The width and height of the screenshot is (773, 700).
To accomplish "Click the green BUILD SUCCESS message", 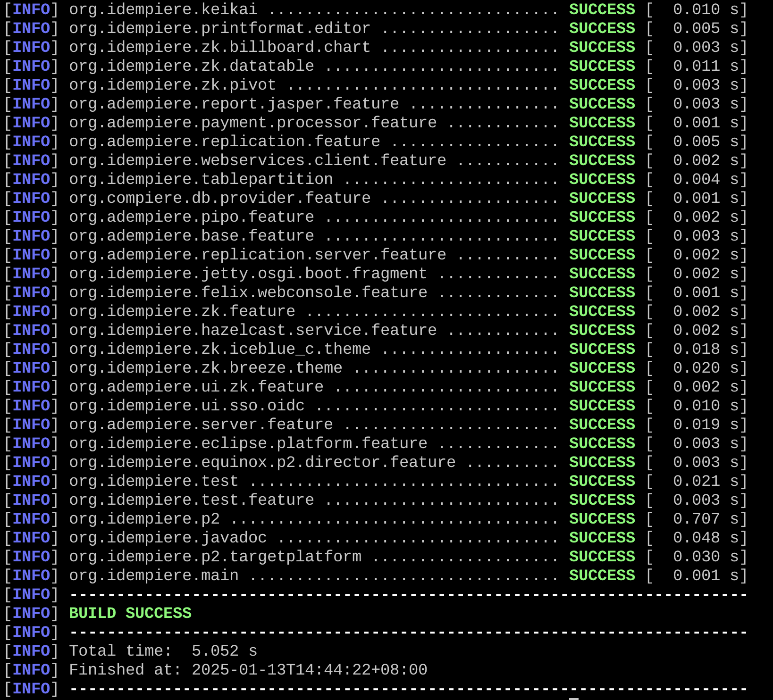I will [130, 613].
